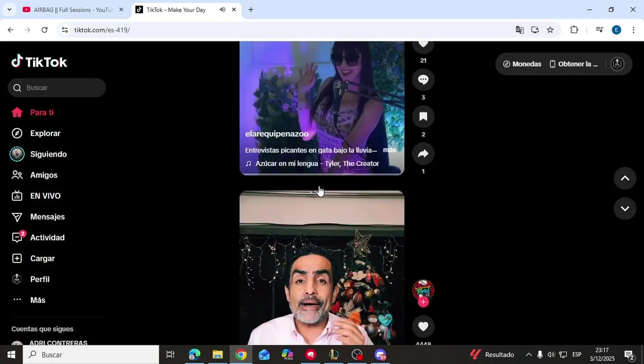
Task: Open File Explorer from taskbar
Action: [218, 355]
